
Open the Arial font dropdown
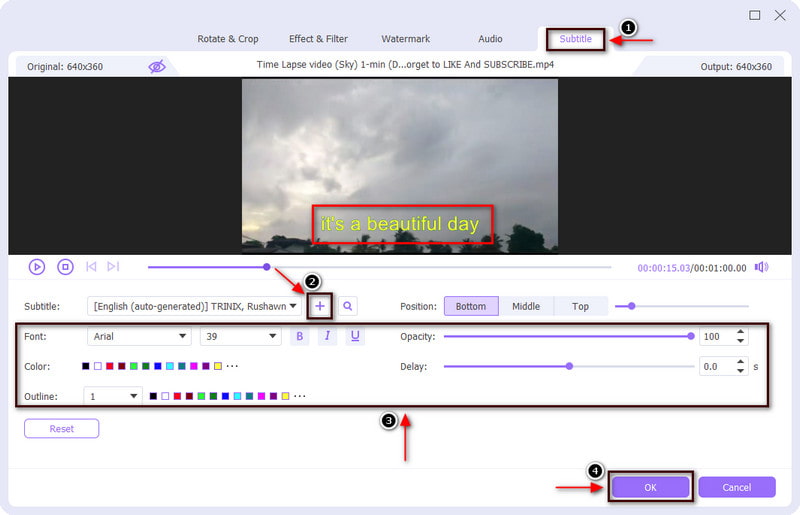pyautogui.click(x=139, y=336)
